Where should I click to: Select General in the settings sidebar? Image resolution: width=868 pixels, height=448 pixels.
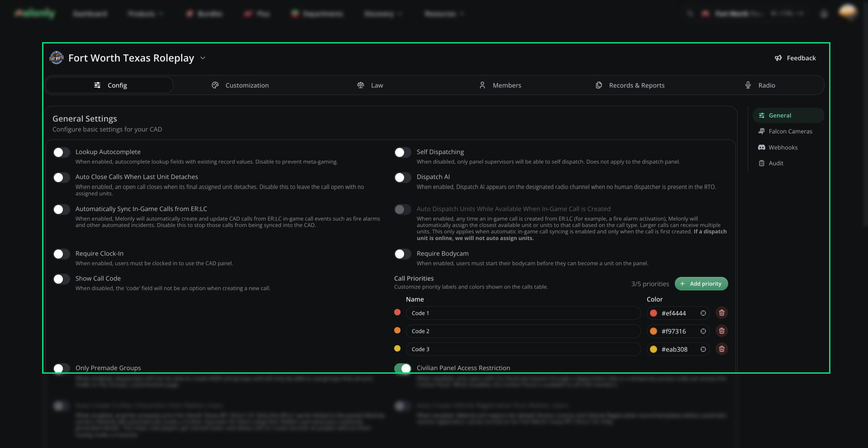coord(788,116)
